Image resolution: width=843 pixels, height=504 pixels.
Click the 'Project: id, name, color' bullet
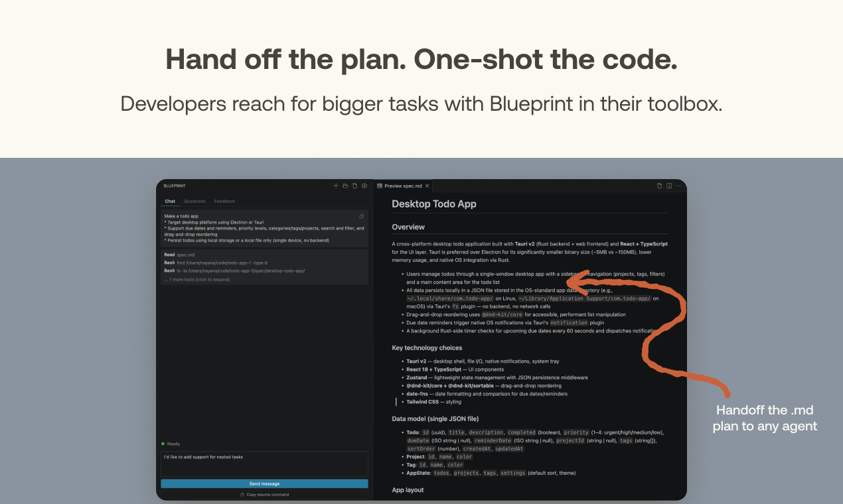[x=439, y=457]
